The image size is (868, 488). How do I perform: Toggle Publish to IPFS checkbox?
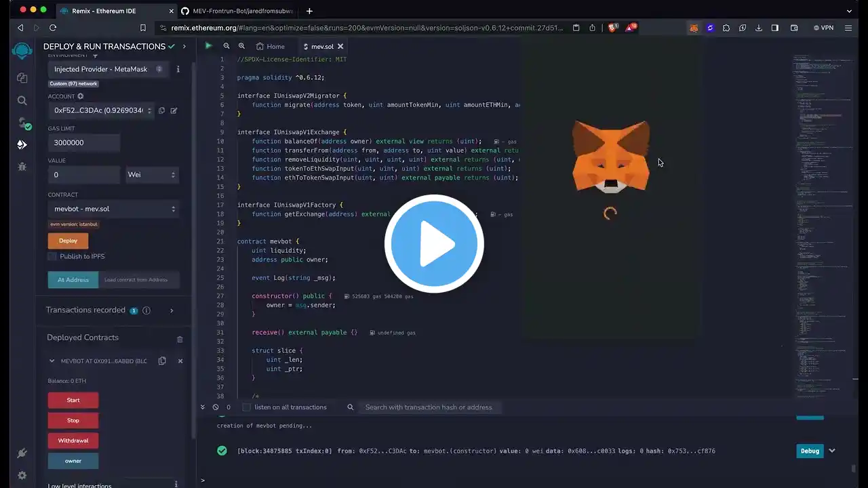(x=52, y=256)
